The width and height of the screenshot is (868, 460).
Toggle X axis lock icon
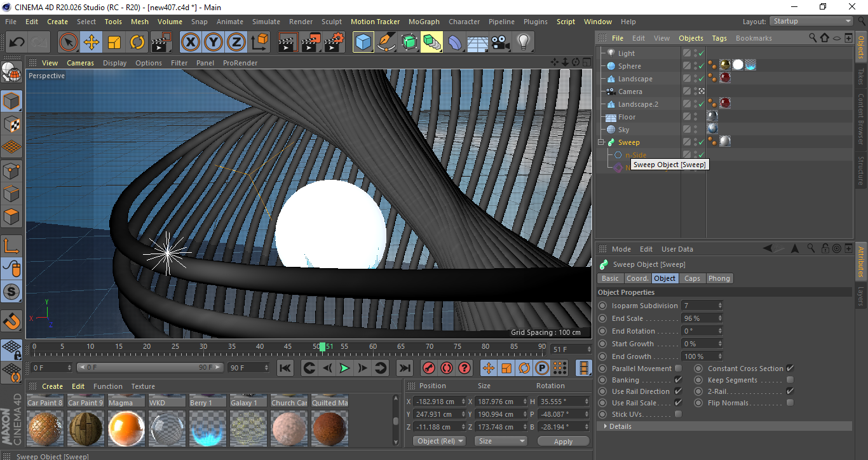pos(190,43)
